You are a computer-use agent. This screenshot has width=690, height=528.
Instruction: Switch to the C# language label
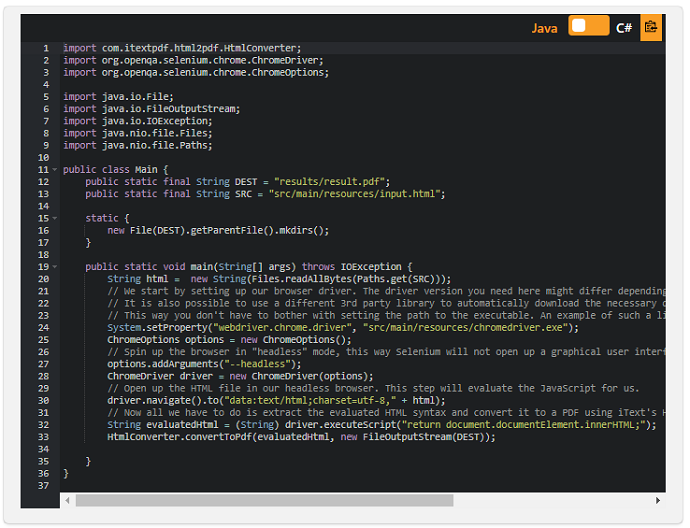tap(624, 28)
